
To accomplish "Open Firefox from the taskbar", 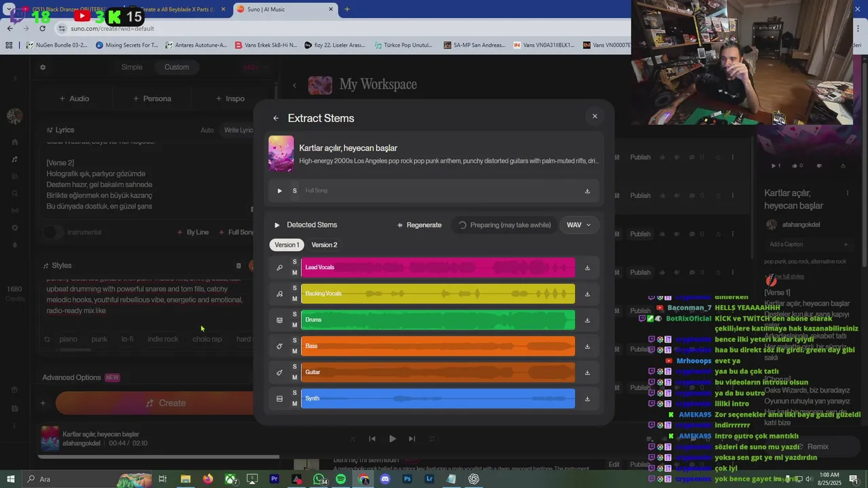I will 208,479.
